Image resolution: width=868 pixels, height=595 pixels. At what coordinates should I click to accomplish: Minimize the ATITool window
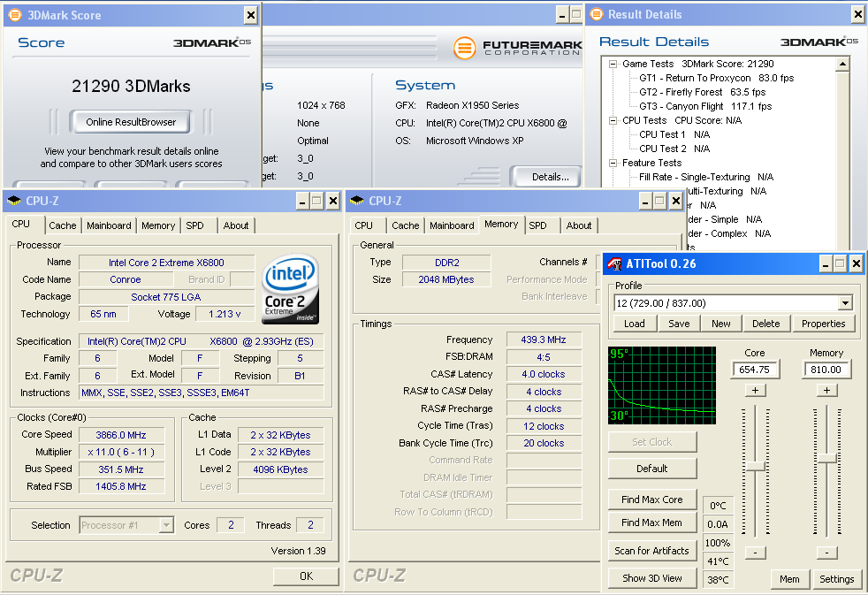(x=826, y=264)
